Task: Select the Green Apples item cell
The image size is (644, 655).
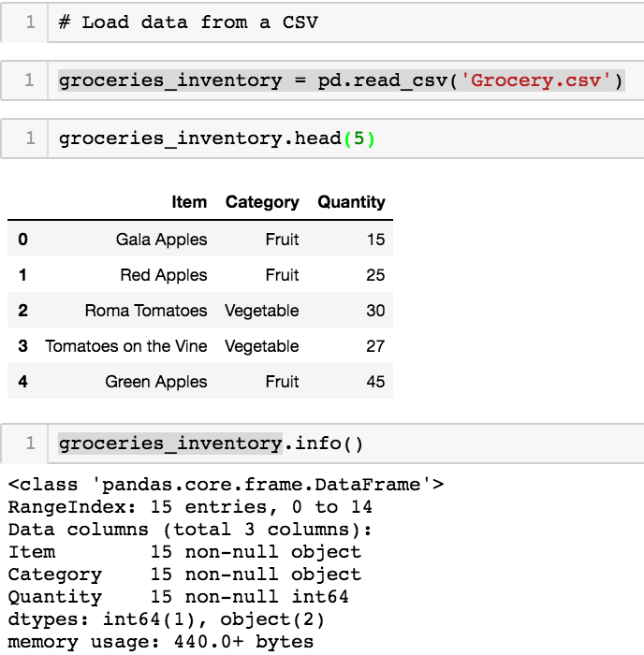Action: click(155, 382)
